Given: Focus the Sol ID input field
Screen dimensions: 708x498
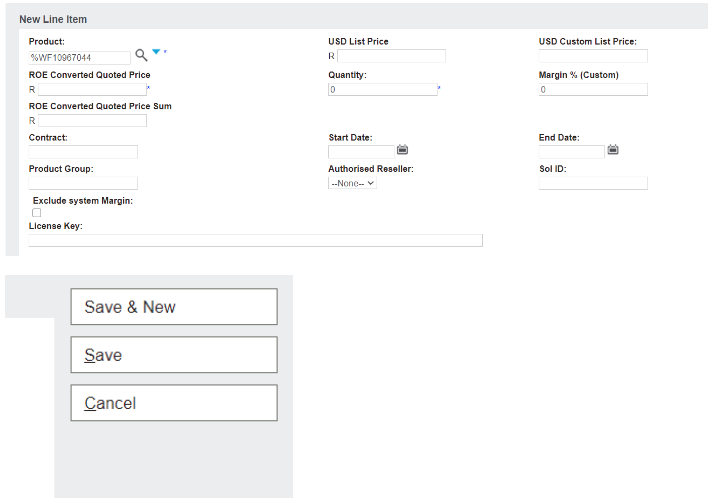Looking at the screenshot, I should coord(592,183).
